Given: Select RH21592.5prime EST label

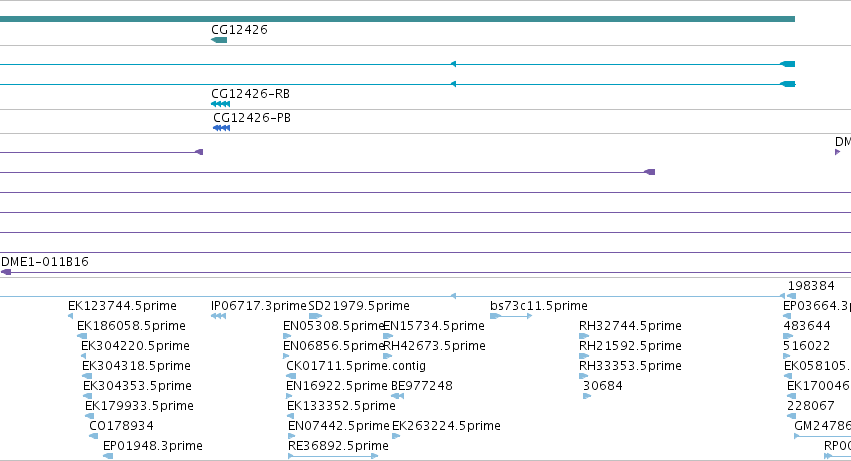Looking at the screenshot, I should click(630, 346).
